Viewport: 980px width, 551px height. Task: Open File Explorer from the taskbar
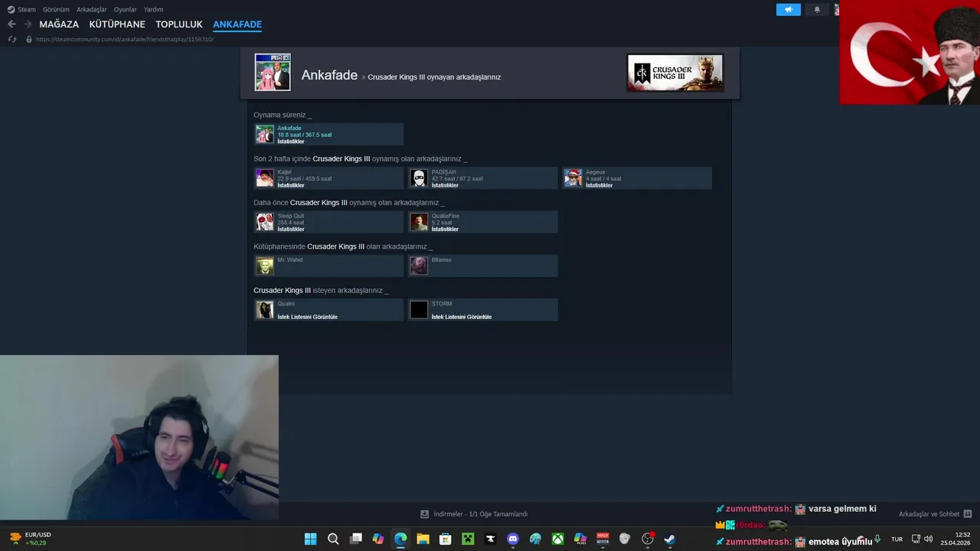[x=423, y=539]
